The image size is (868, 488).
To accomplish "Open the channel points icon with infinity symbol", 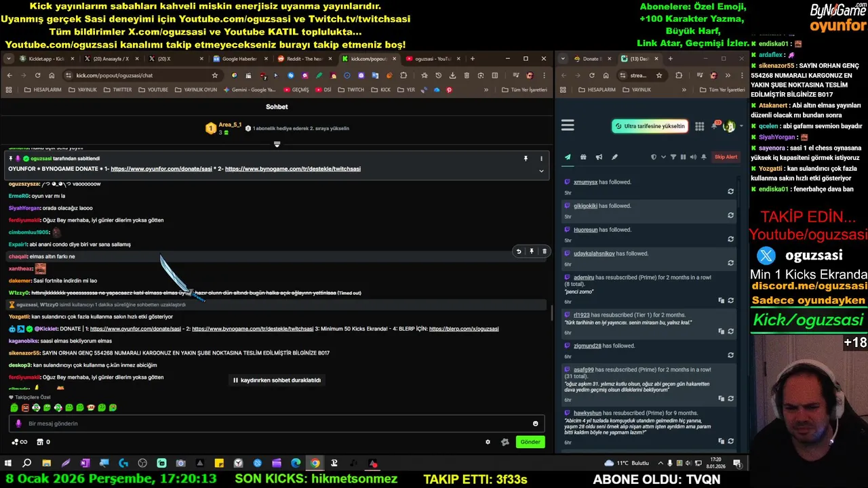I will coord(19,442).
